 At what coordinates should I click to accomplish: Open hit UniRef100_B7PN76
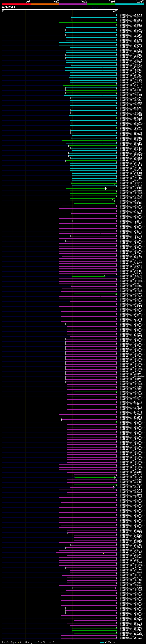131,412
